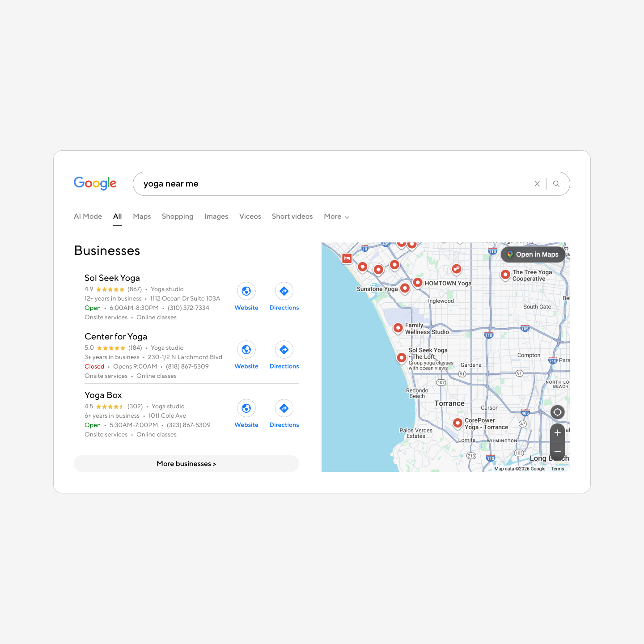The height and width of the screenshot is (644, 644).
Task: Click the hotel bed marker on map
Action: coord(347,258)
